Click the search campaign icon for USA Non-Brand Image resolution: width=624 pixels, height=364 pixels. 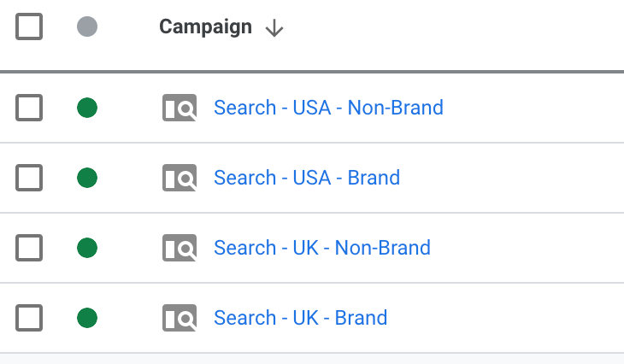[180, 108]
